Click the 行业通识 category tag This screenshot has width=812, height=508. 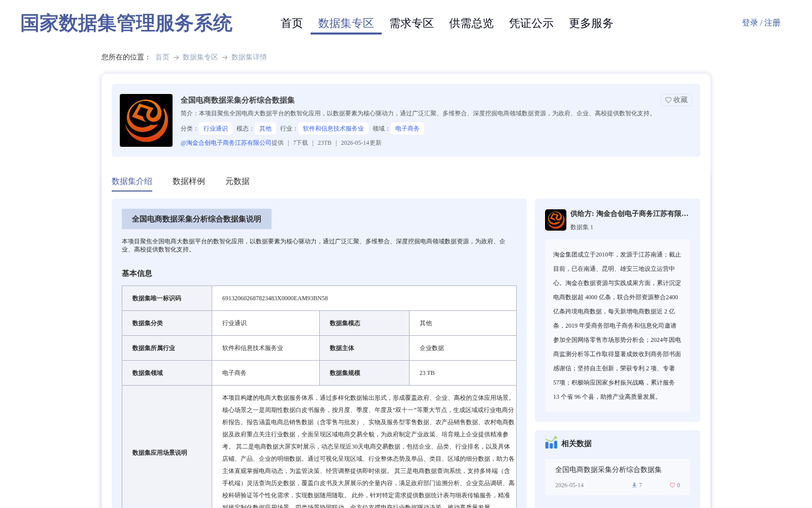216,129
